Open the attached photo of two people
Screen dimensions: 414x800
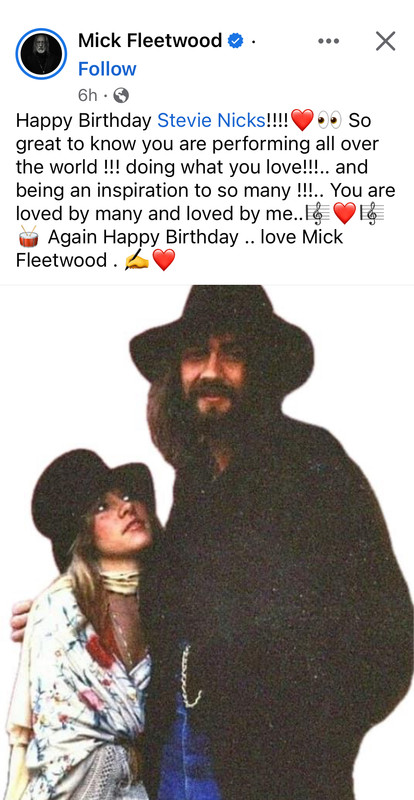click(207, 542)
